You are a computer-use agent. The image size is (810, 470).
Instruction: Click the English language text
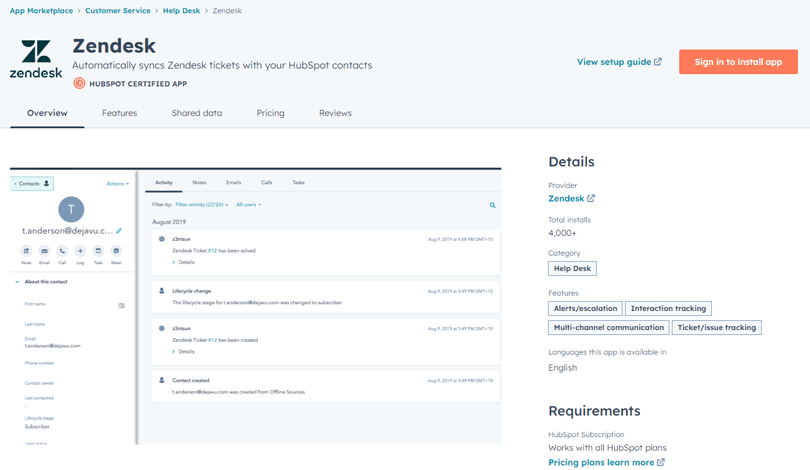click(x=563, y=368)
